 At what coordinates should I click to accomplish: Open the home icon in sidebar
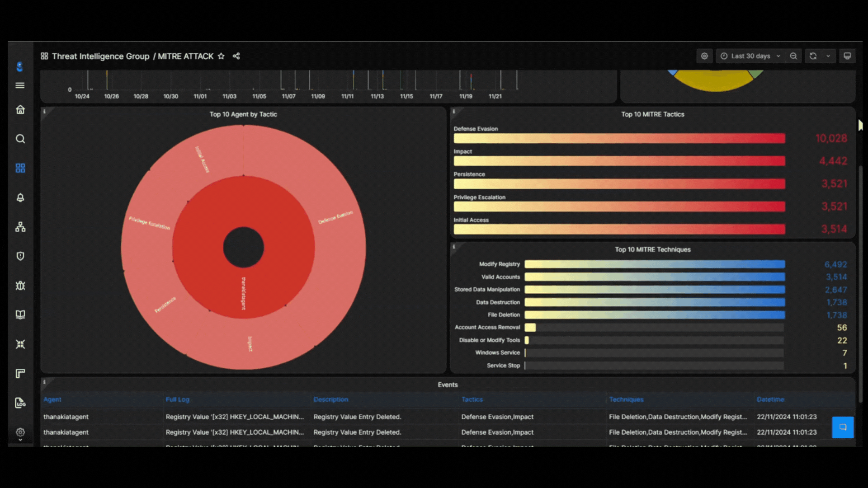20,110
